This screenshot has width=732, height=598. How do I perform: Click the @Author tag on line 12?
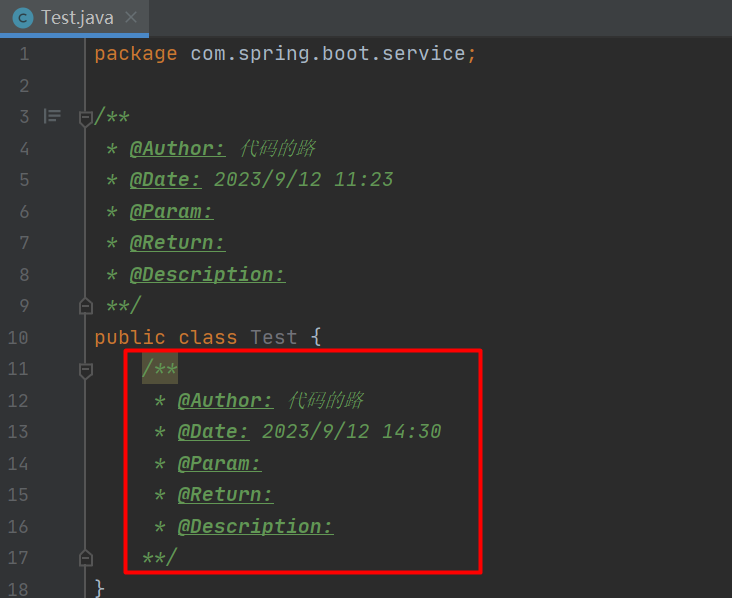(x=225, y=401)
